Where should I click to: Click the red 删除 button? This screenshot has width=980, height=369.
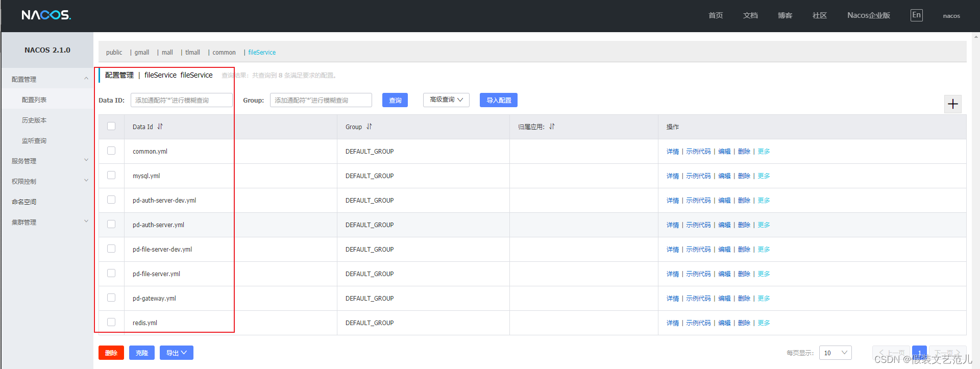pyautogui.click(x=111, y=353)
